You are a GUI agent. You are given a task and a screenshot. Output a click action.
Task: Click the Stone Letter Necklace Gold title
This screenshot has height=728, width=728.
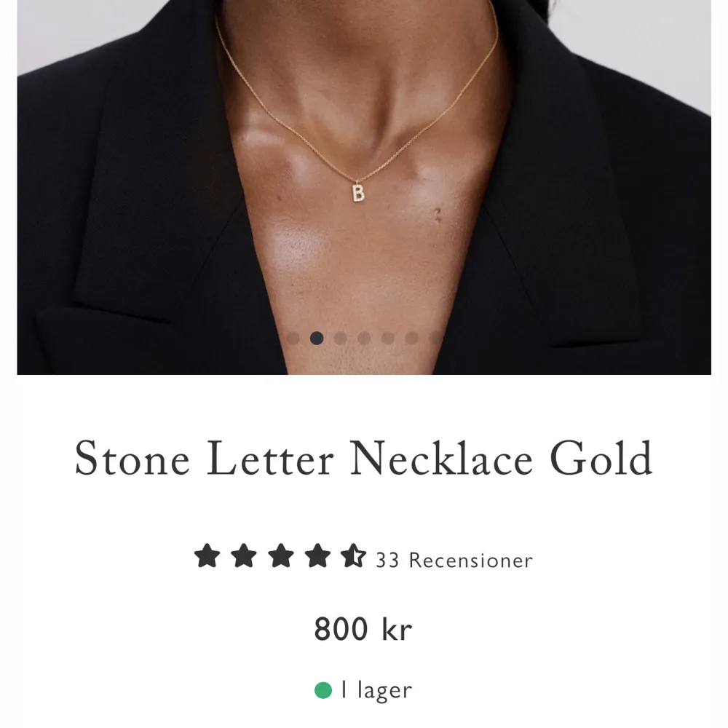click(x=364, y=457)
